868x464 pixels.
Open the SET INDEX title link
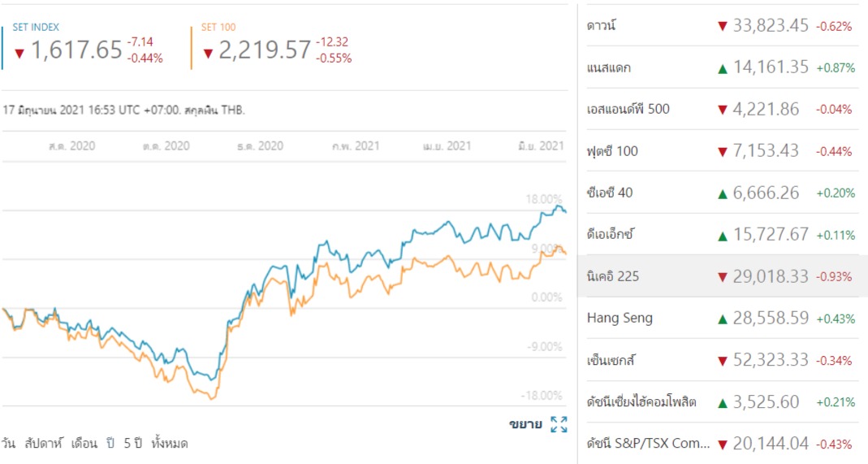point(36,28)
